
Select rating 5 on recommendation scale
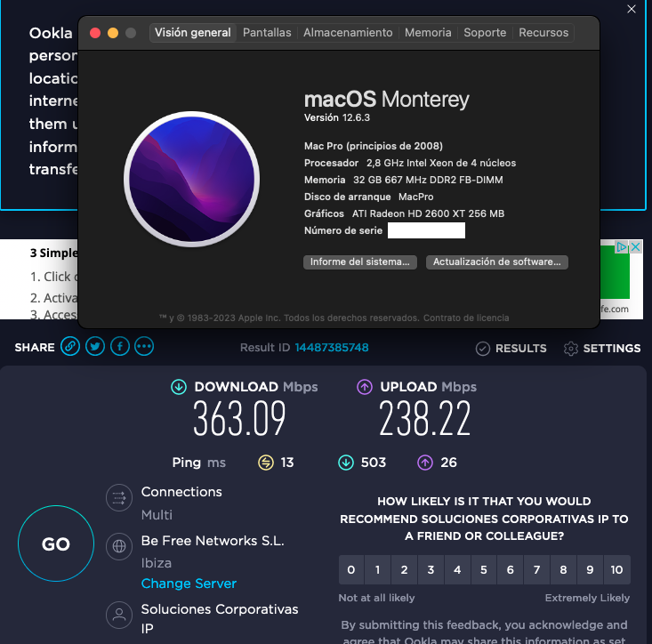click(x=484, y=569)
